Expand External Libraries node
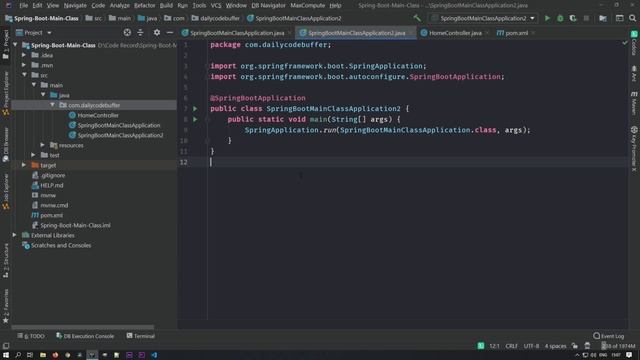Screen dimensions: 640x360 pyautogui.click(x=15, y=236)
